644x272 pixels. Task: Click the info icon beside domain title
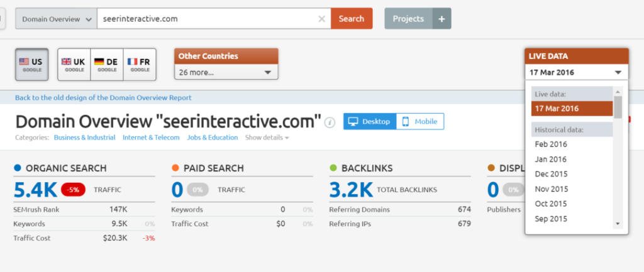pos(330,122)
